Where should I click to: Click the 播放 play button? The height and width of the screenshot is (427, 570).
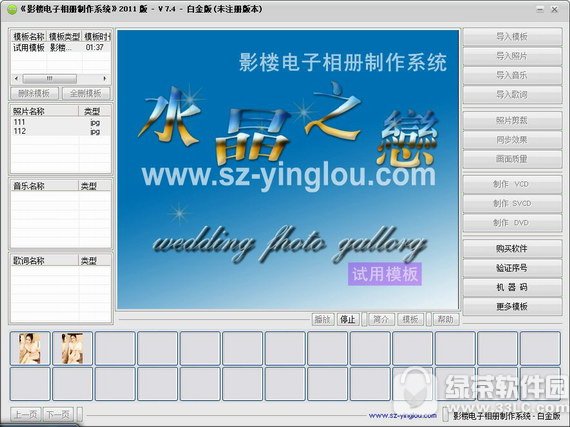(323, 319)
